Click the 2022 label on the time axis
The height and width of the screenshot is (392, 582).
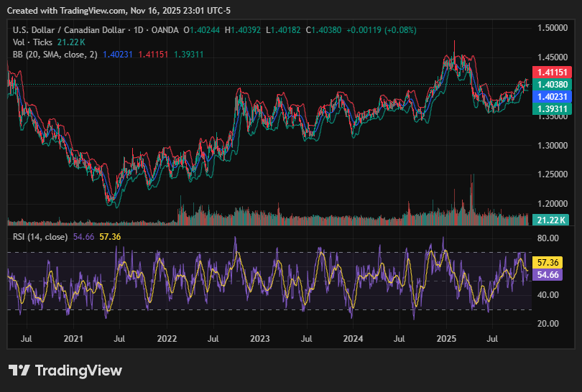(167, 337)
